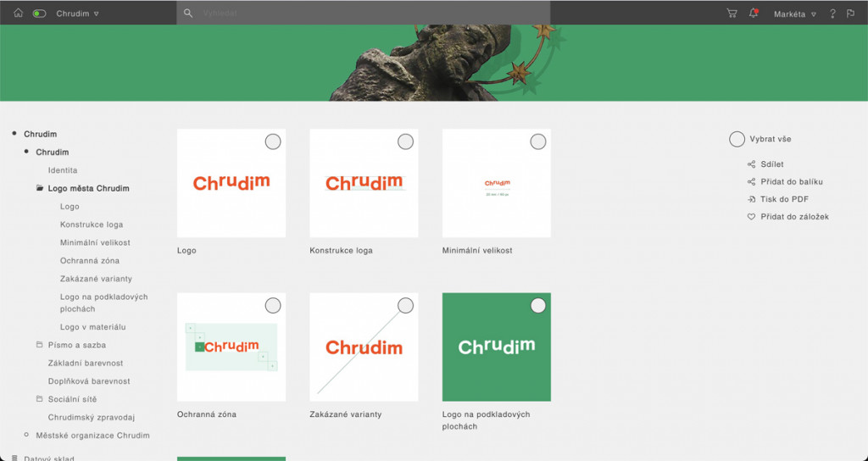868x461 pixels.
Task: Click the share icon beside Sdílet
Action: point(751,164)
